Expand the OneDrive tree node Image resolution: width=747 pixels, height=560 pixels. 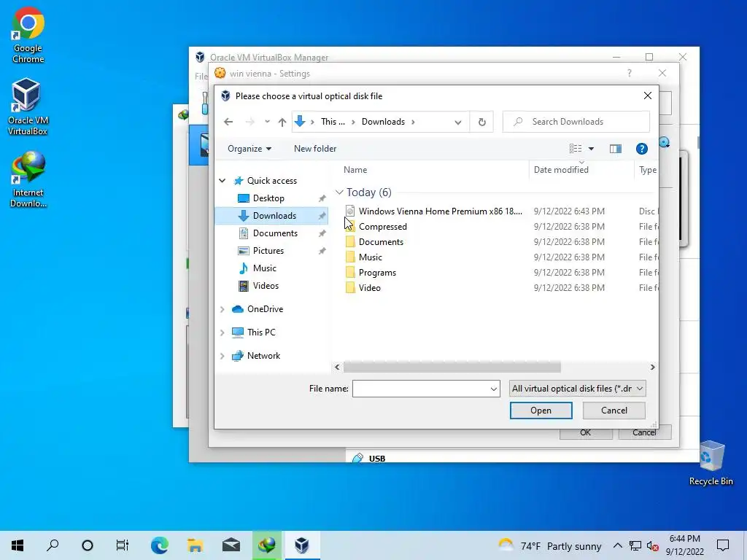click(x=222, y=309)
